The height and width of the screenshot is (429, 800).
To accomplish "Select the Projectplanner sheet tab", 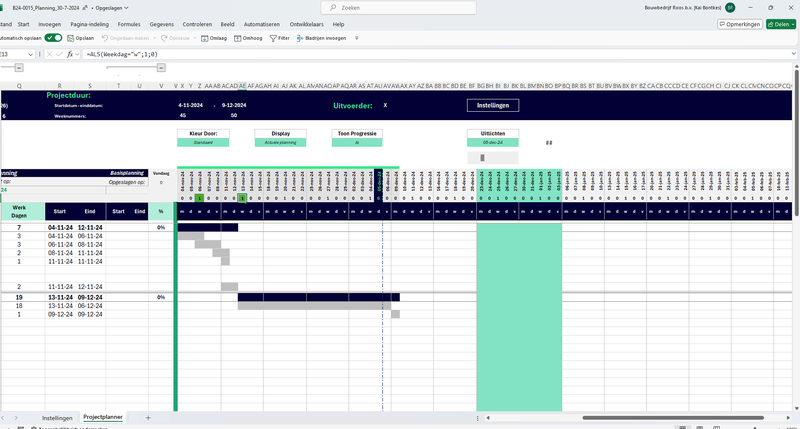I will click(103, 417).
